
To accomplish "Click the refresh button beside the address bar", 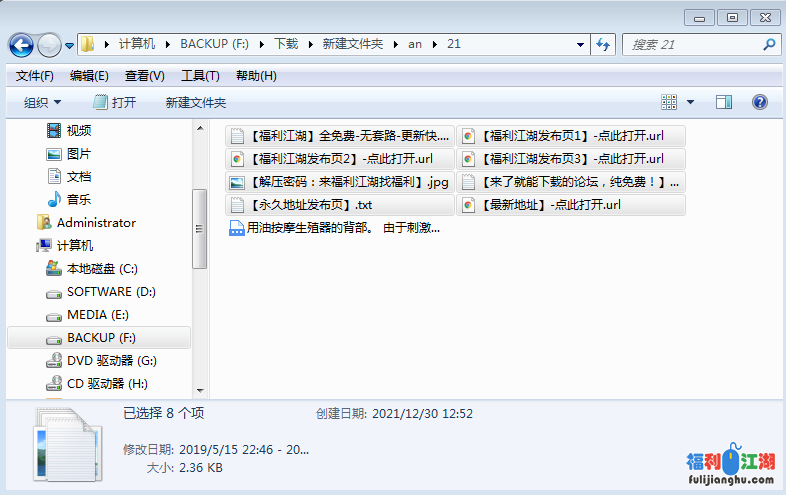I will click(x=603, y=45).
